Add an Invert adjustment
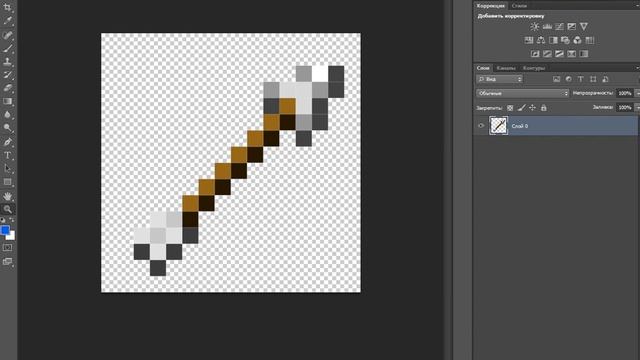 [535, 53]
